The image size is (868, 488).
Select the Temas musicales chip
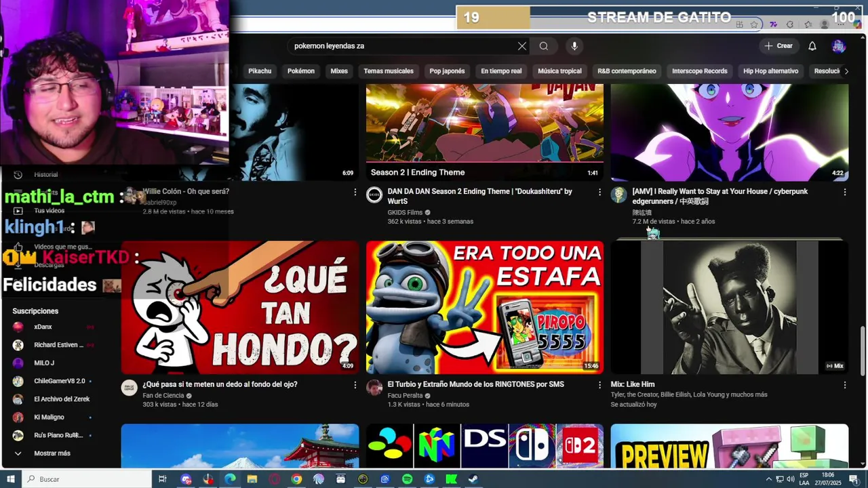tap(389, 71)
